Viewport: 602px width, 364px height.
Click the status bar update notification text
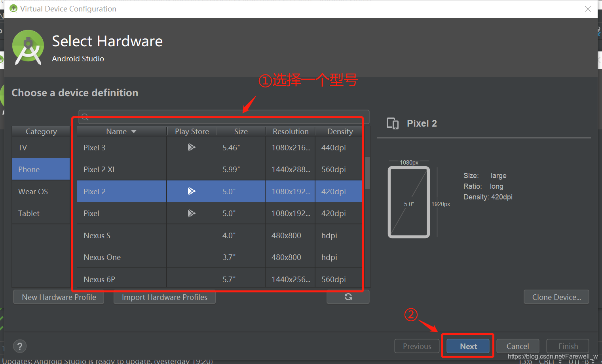[x=108, y=361]
